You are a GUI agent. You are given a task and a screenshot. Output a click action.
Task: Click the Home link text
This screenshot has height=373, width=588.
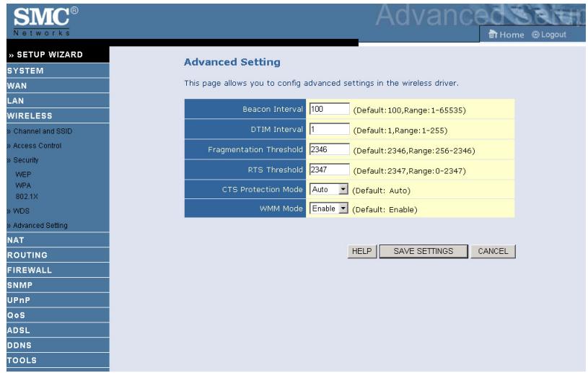pos(512,35)
